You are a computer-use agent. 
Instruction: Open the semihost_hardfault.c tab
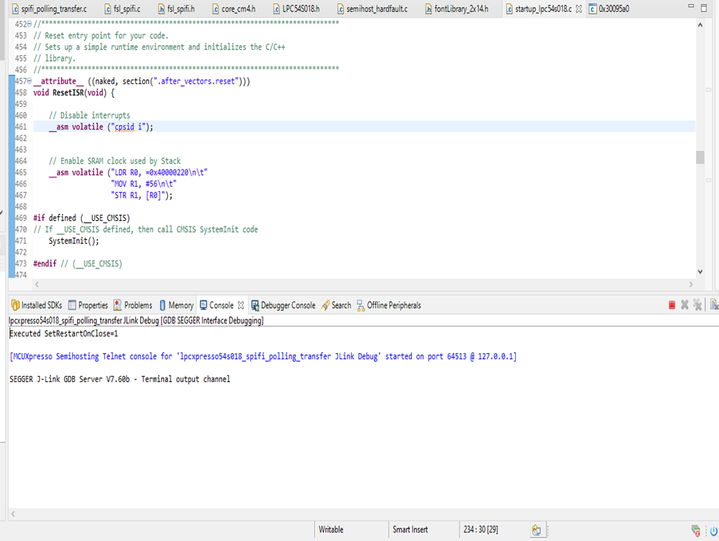(372, 9)
